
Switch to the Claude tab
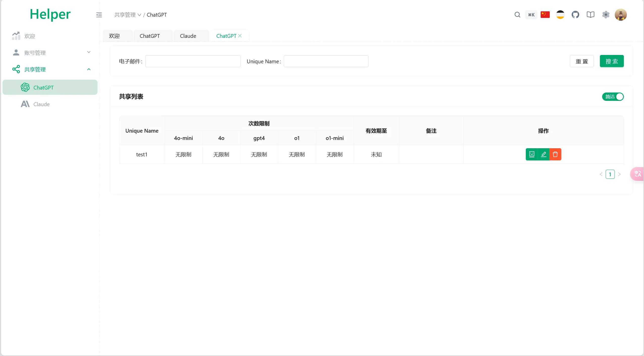(x=188, y=36)
